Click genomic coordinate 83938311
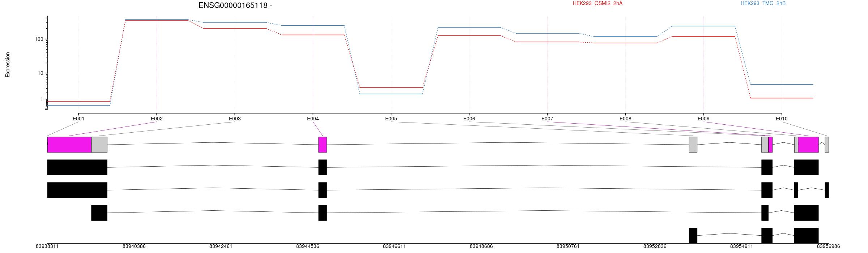Image resolution: width=868 pixels, height=253 pixels. (47, 246)
